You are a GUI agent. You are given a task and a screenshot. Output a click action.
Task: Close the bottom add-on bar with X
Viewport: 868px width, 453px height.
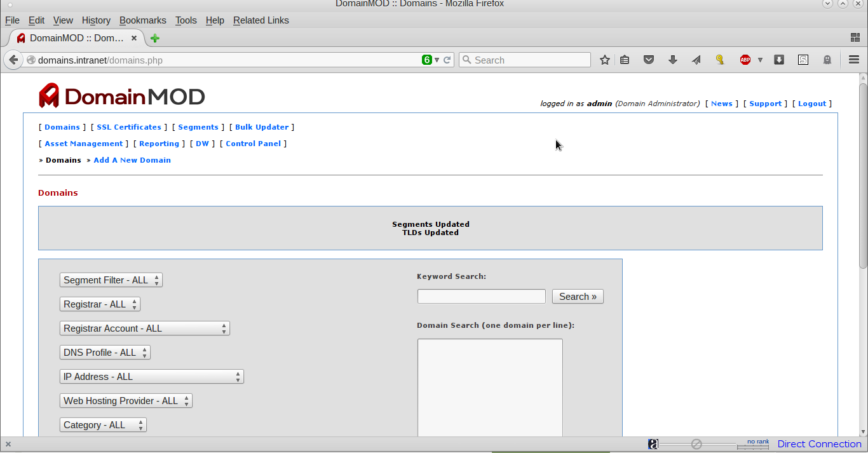[8, 444]
